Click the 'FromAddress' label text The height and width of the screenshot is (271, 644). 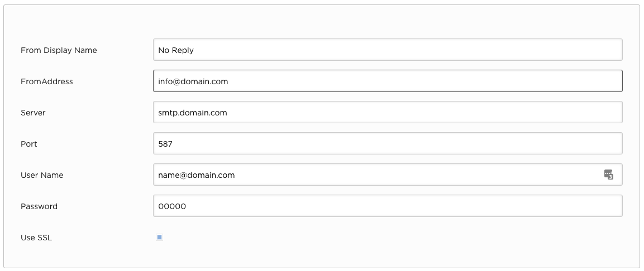coord(47,81)
